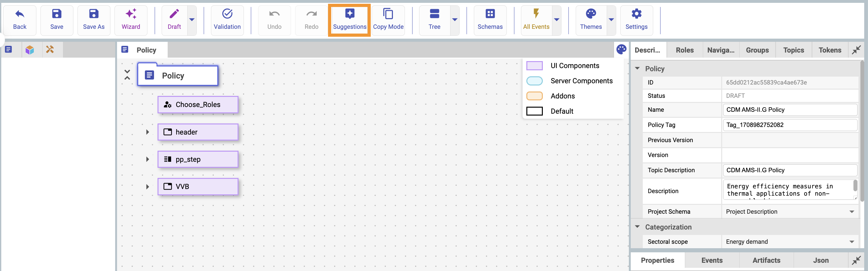868x271 pixels.
Task: Open the tools icon in left sidebar
Action: pos(50,50)
